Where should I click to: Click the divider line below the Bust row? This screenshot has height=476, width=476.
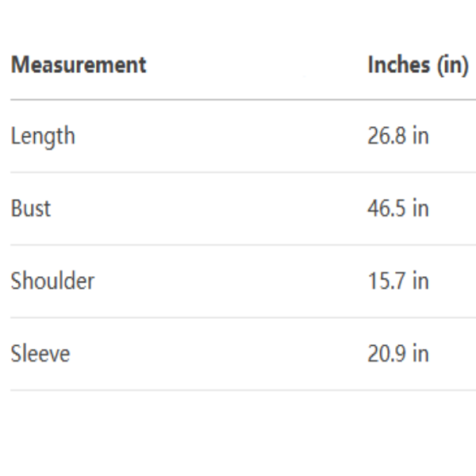coord(238,244)
